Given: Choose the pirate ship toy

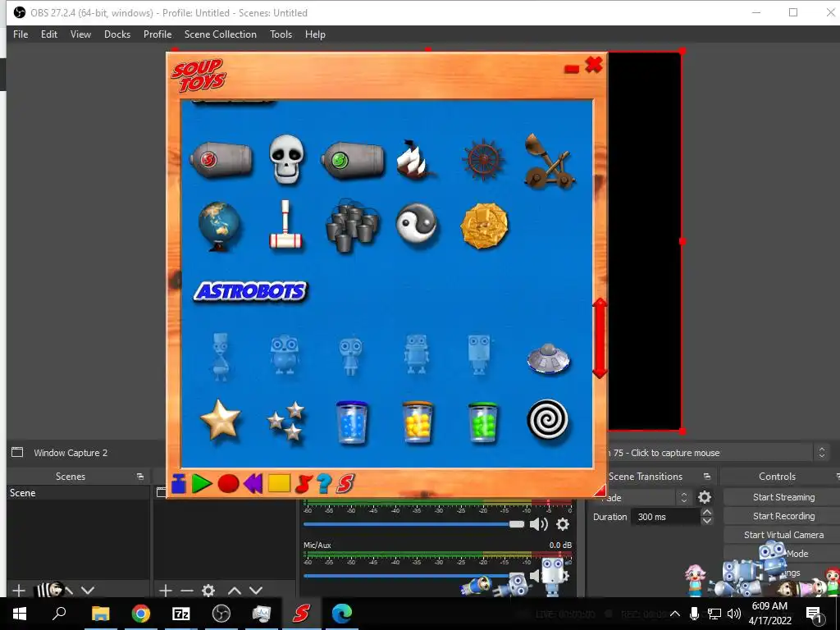Looking at the screenshot, I should (414, 159).
